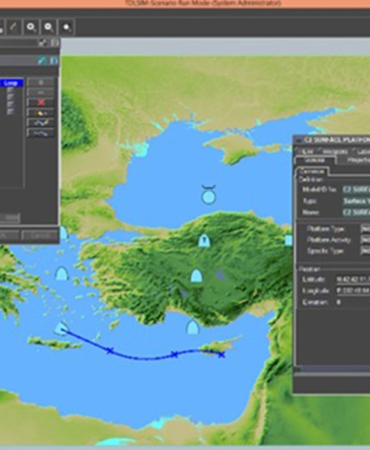Image resolution: width=370 pixels, height=450 pixels.
Task: Click the add waypoint button below red X
Action: 41,112
